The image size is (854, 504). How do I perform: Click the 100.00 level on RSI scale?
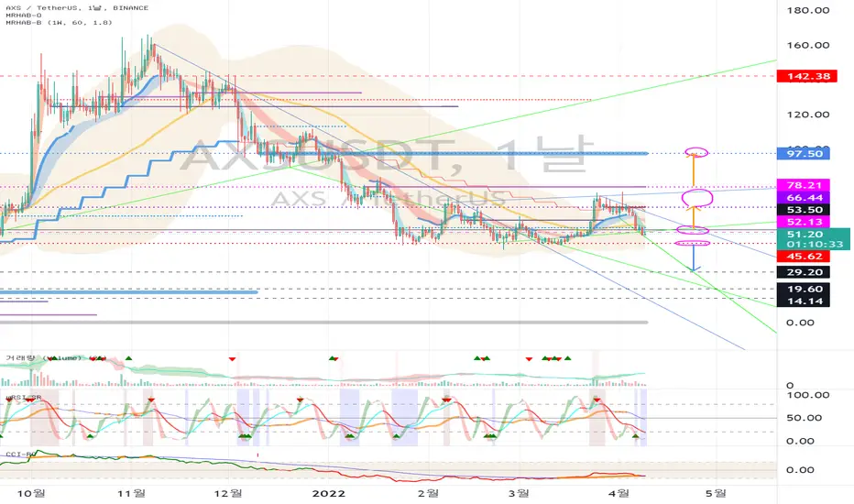pos(807,395)
